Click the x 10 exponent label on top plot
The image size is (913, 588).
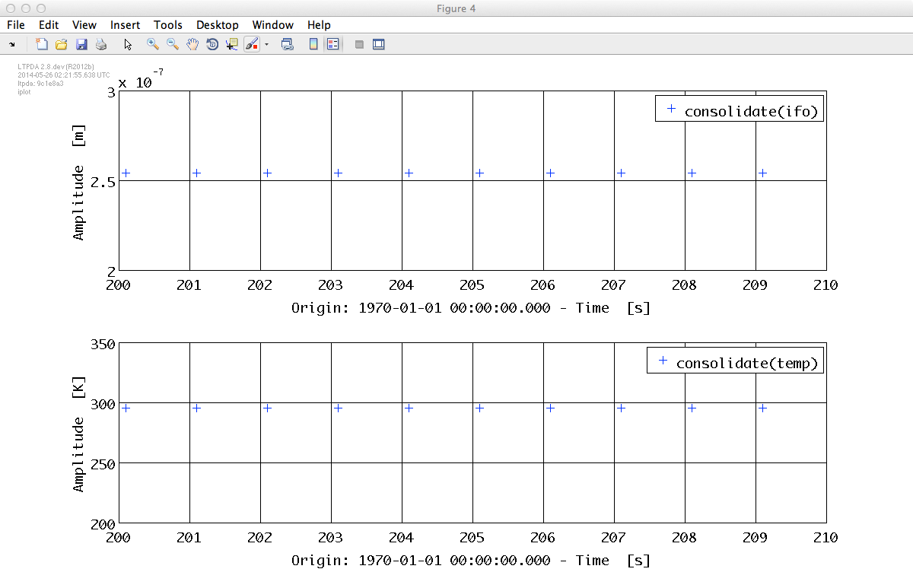point(141,80)
